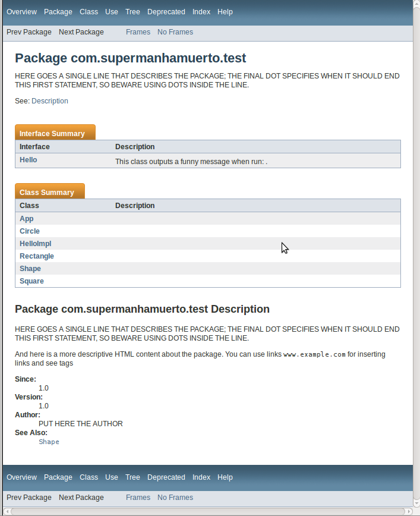Click the Frames link in the top bar
The image size is (420, 516).
pos(138,32)
